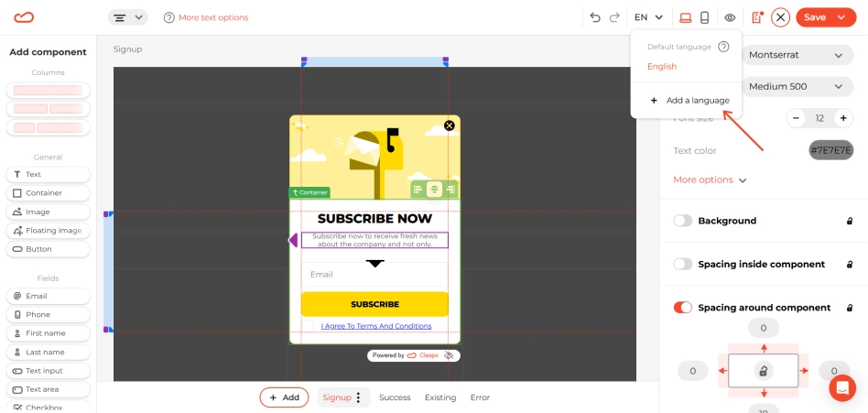
Task: Click the yellow SUBSCRIBE button
Action: (374, 305)
